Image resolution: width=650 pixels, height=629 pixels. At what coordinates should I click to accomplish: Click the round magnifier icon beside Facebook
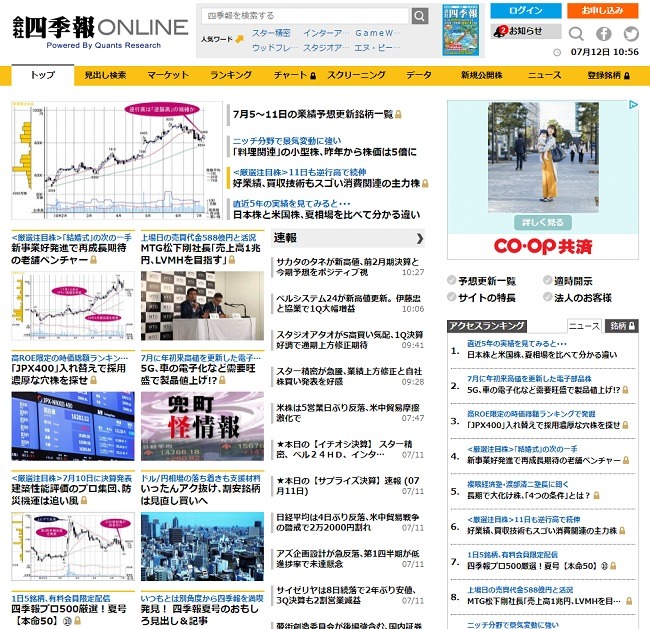(576, 34)
